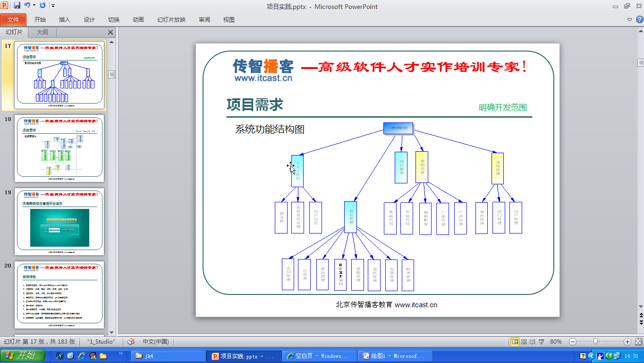Select the 幻灯片 thumbnails pane tab
The width and height of the screenshot is (644, 363).
[14, 32]
